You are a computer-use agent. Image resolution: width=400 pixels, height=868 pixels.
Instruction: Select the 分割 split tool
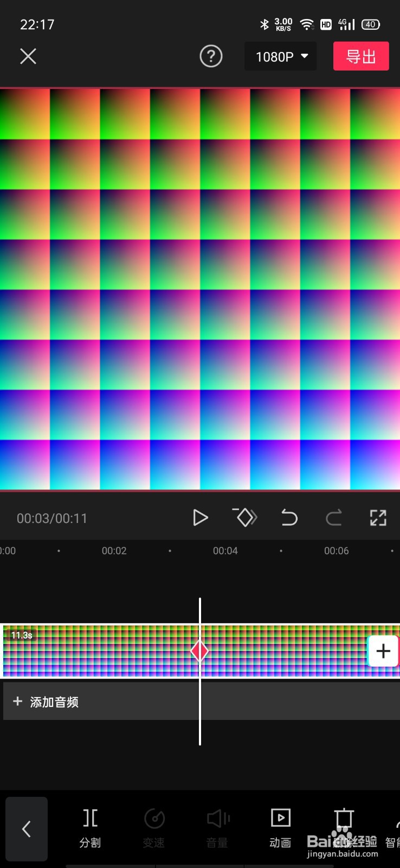(x=90, y=828)
